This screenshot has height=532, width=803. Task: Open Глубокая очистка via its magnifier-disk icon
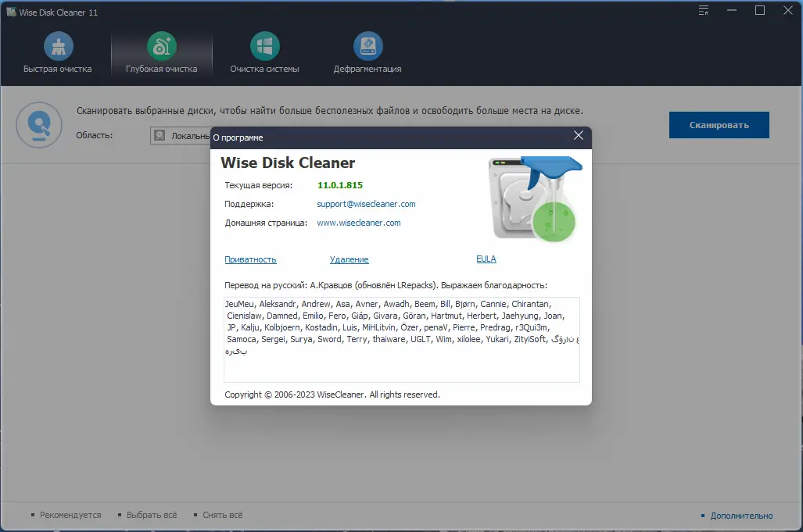pyautogui.click(x=161, y=45)
